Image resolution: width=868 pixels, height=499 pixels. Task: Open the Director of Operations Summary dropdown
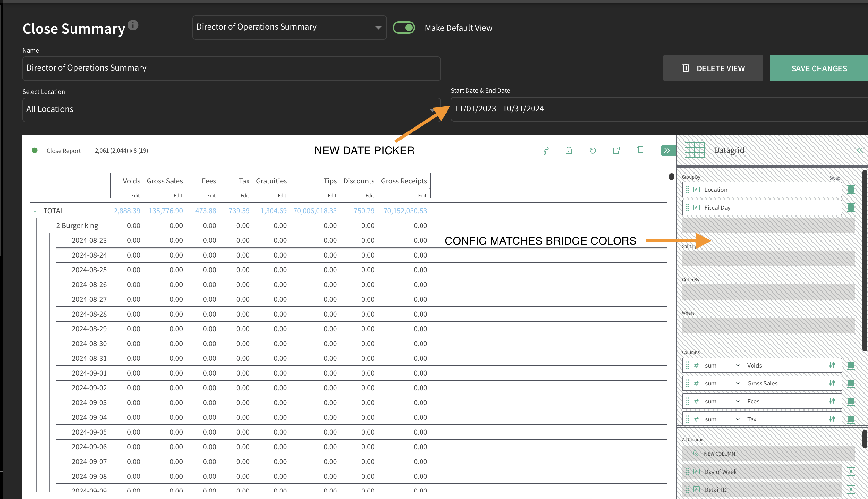point(289,27)
